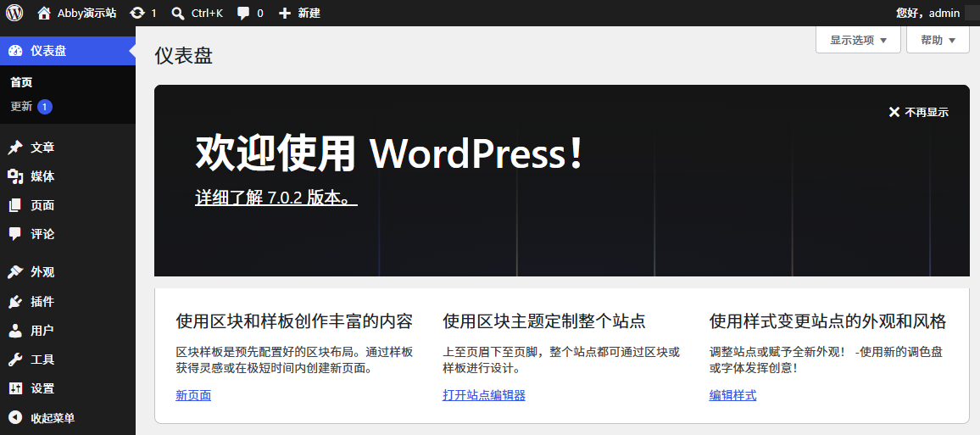The width and height of the screenshot is (980, 435).
Task: Expand the 显示选项 dropdown
Action: (858, 40)
